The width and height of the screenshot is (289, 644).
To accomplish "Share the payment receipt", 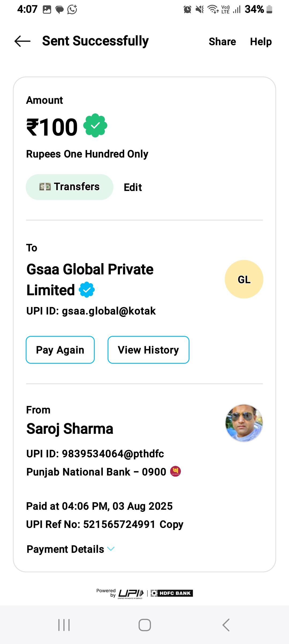I will [222, 42].
